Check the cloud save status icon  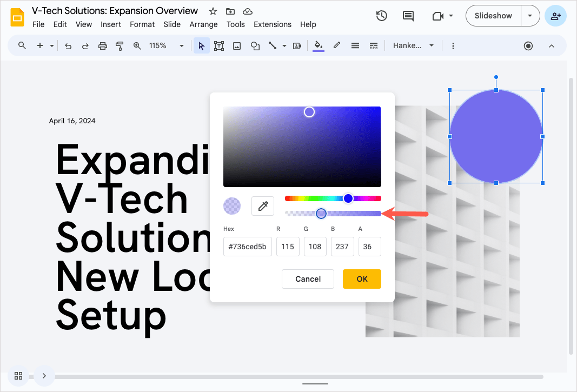248,11
